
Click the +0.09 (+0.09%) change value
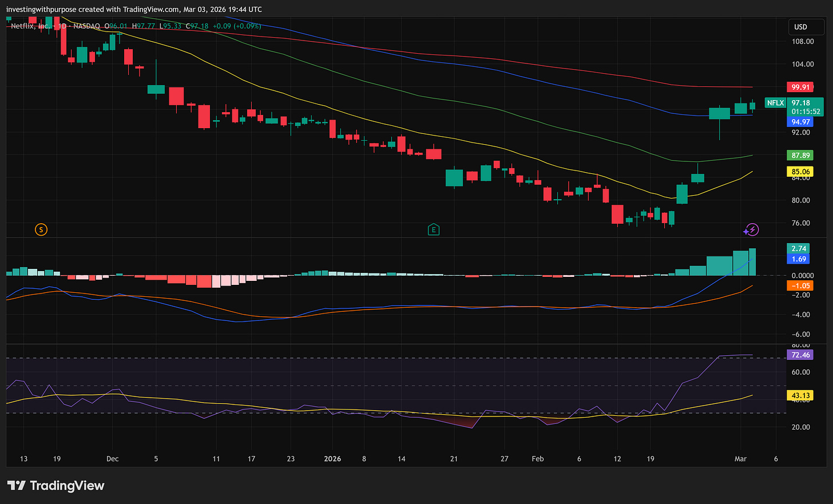click(x=236, y=26)
